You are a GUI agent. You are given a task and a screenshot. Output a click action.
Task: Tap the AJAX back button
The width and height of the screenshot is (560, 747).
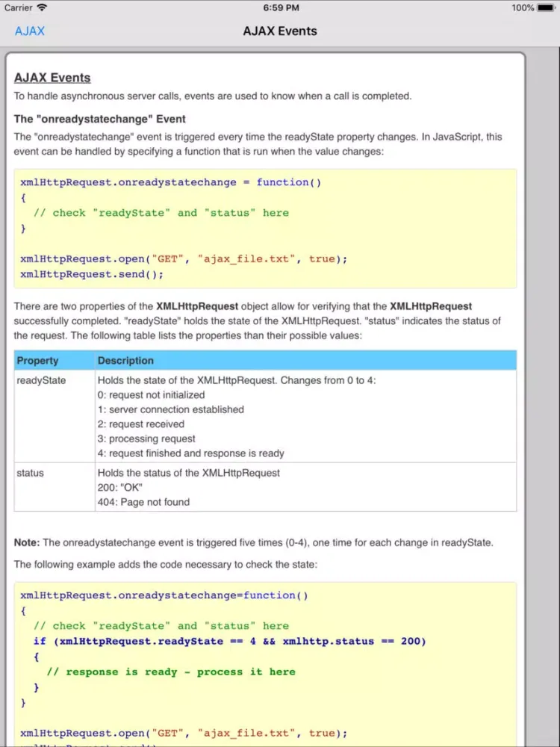click(x=30, y=31)
